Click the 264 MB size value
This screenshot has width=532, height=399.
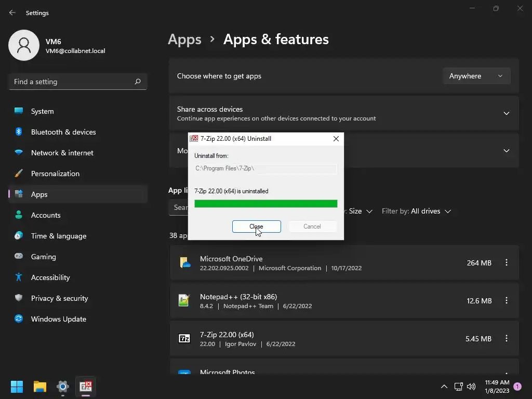coord(478,263)
